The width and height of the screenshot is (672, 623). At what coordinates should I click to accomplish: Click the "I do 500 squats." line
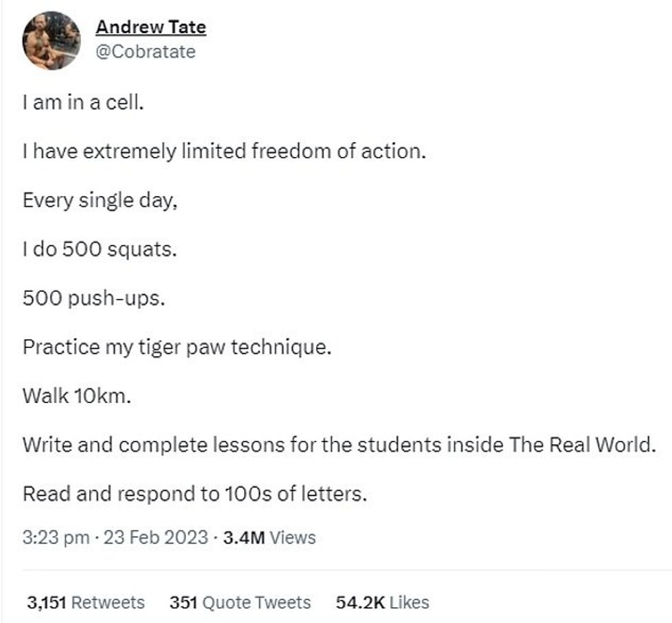click(x=99, y=249)
